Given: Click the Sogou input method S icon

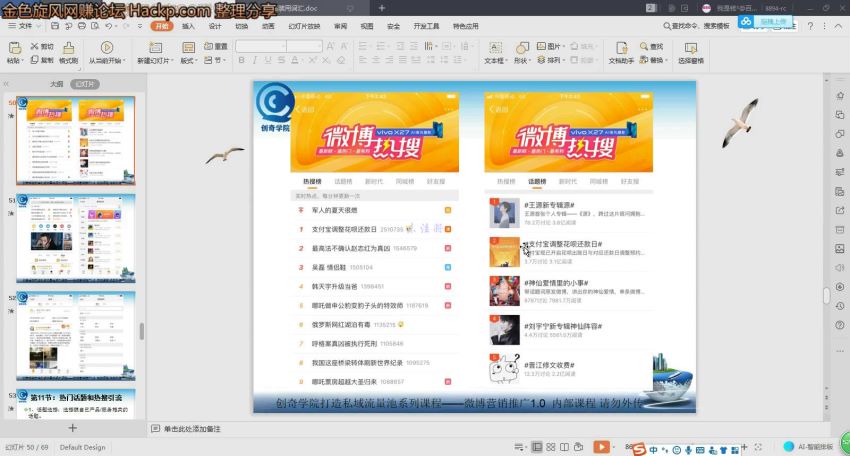Looking at the screenshot, I should [639, 449].
